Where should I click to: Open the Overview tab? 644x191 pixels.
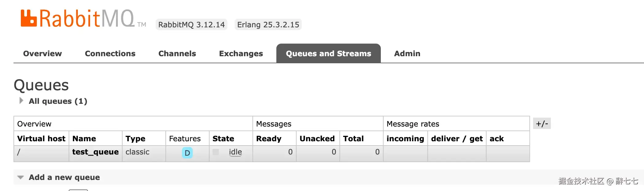tap(42, 53)
